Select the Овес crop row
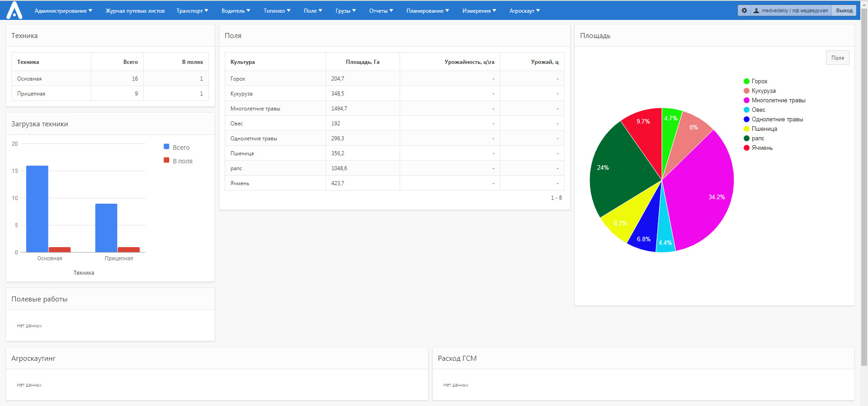Viewport: 868px width, 406px height. [x=395, y=124]
